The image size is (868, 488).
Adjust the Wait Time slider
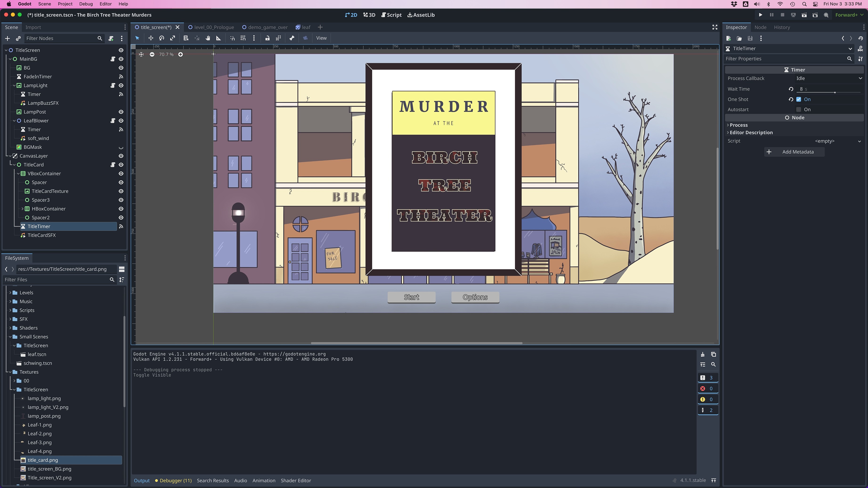[x=835, y=92]
